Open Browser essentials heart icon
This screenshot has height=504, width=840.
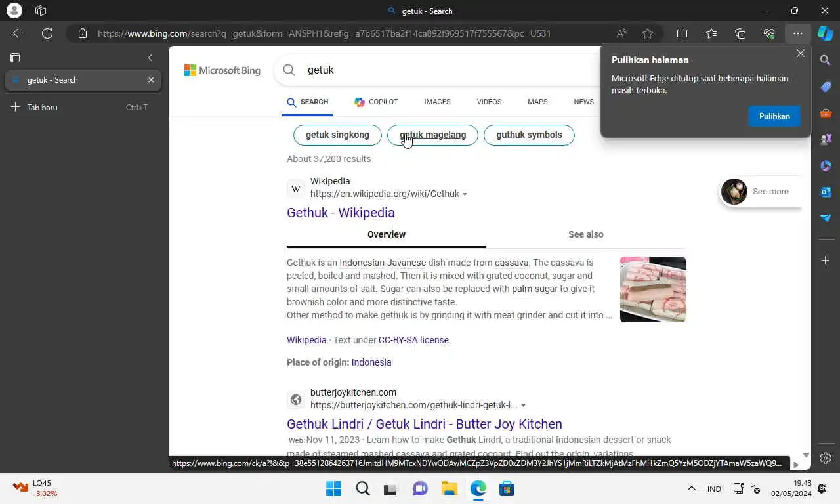tap(769, 33)
